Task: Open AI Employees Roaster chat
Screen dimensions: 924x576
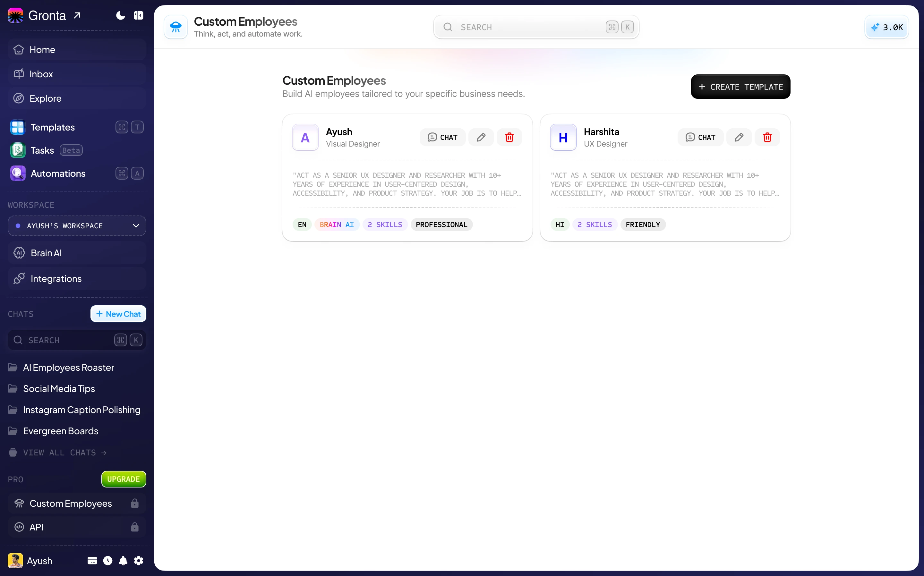Action: coord(69,368)
